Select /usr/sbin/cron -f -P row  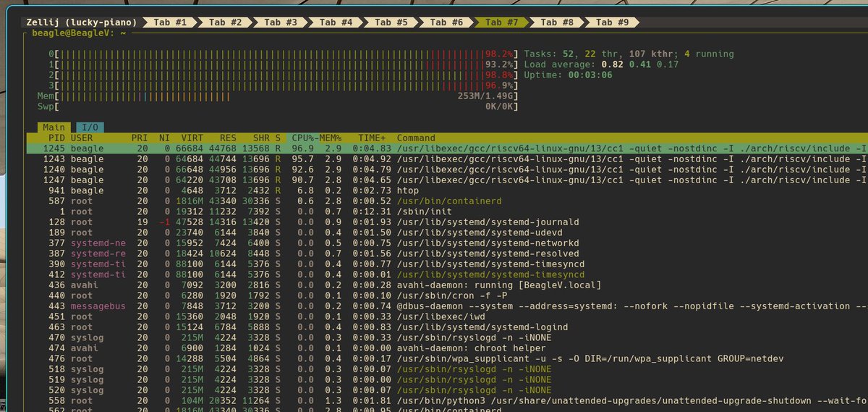pos(447,295)
